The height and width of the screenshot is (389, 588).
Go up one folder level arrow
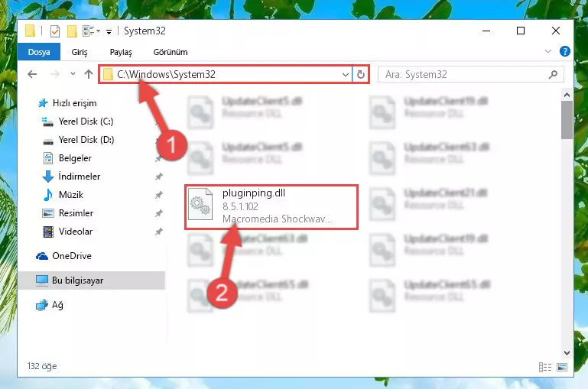pos(89,74)
